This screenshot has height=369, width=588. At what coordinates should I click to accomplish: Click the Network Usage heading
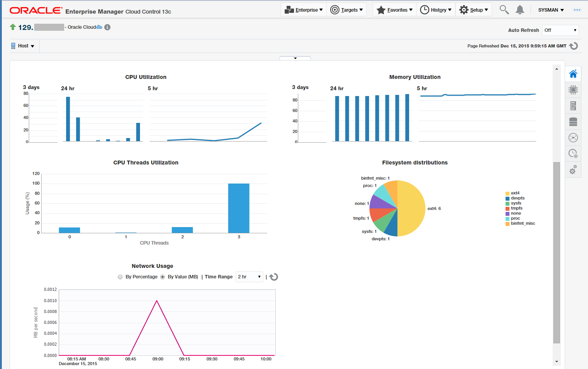152,266
